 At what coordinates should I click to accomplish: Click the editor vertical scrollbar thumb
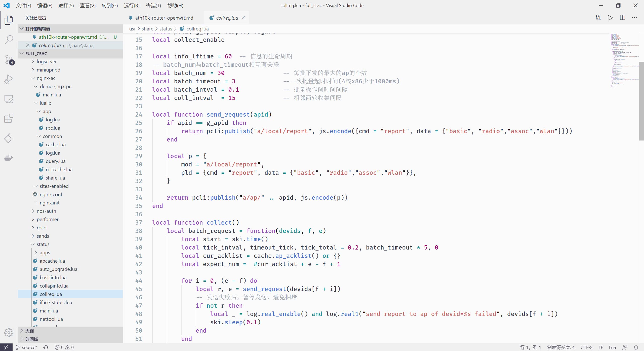(641, 101)
